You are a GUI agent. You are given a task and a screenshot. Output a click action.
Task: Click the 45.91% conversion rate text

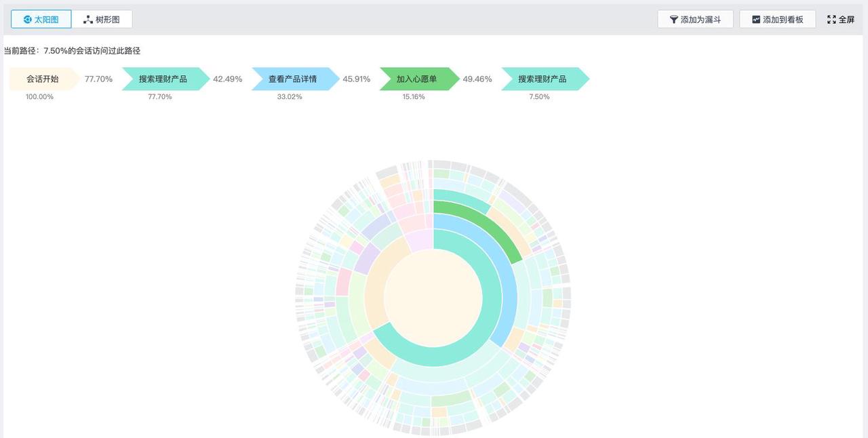[x=357, y=79]
